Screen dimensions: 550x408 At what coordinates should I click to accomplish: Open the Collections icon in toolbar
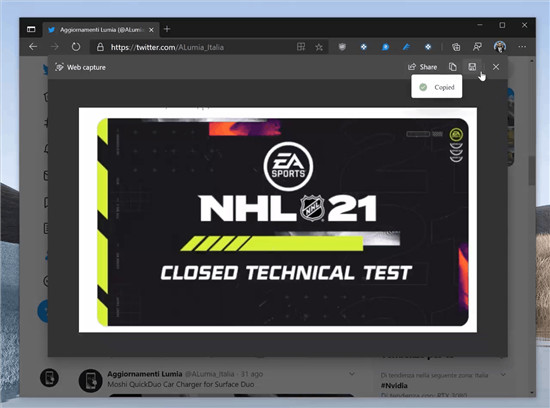pos(456,47)
